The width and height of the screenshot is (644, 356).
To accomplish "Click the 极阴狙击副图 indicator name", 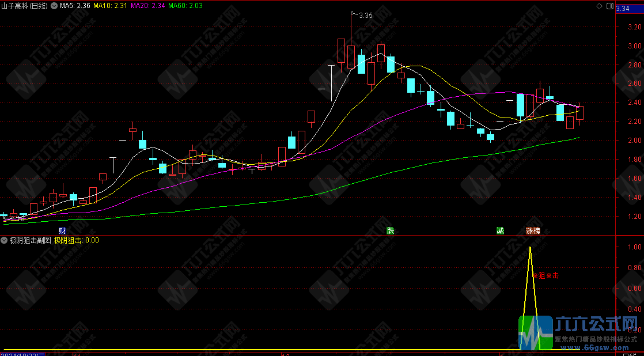I will tap(30, 240).
